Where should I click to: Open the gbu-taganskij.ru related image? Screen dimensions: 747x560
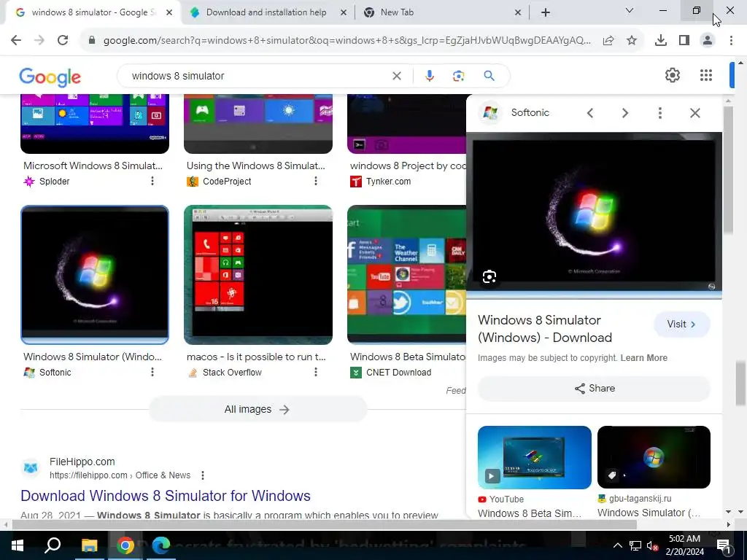click(654, 458)
